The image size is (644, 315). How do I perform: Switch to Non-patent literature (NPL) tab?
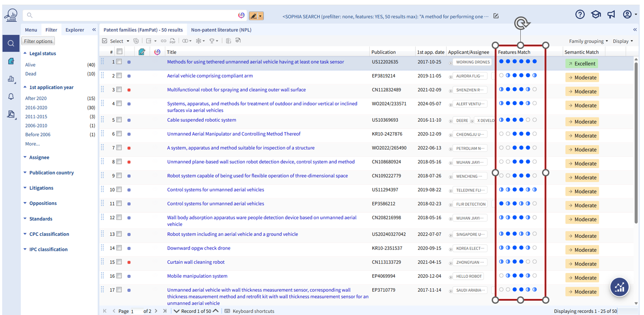tap(221, 30)
